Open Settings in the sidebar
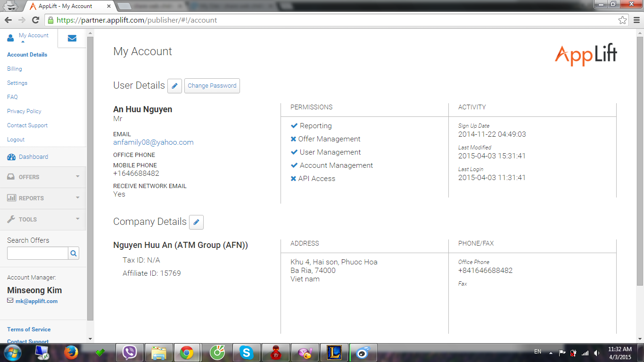 (17, 83)
